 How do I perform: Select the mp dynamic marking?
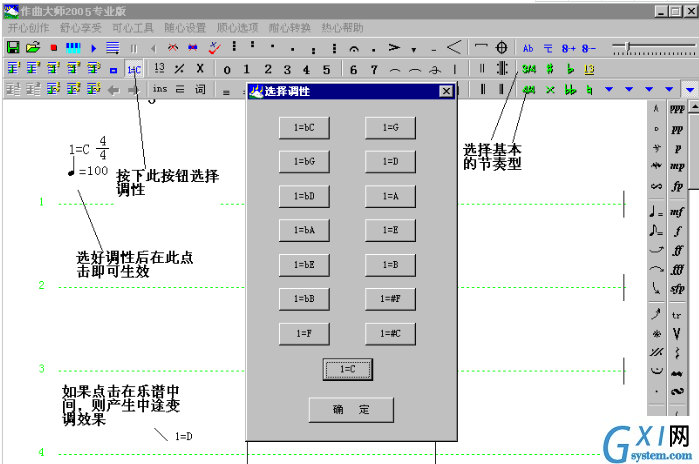coord(677,166)
